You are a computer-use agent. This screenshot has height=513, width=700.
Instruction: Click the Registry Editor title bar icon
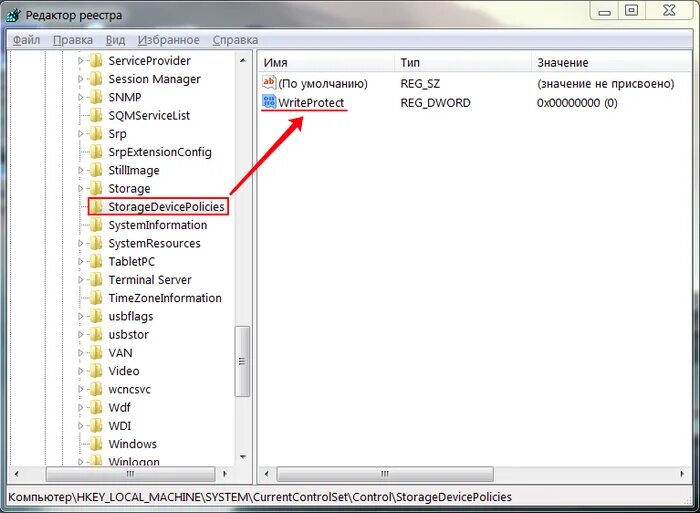point(14,15)
